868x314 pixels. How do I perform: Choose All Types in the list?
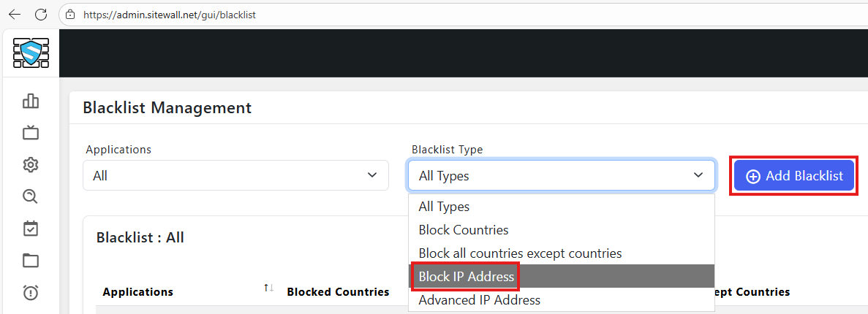click(444, 207)
